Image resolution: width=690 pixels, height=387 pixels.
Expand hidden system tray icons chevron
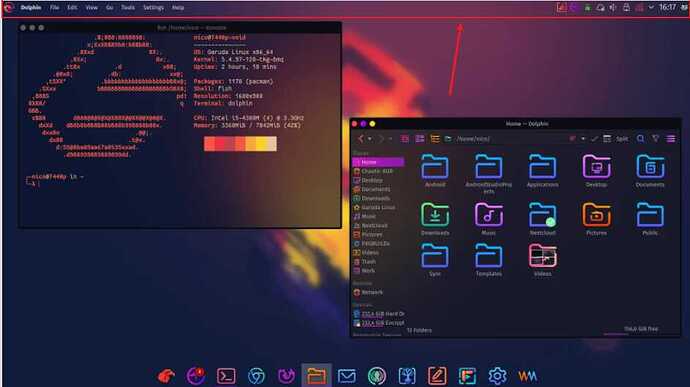(x=651, y=7)
